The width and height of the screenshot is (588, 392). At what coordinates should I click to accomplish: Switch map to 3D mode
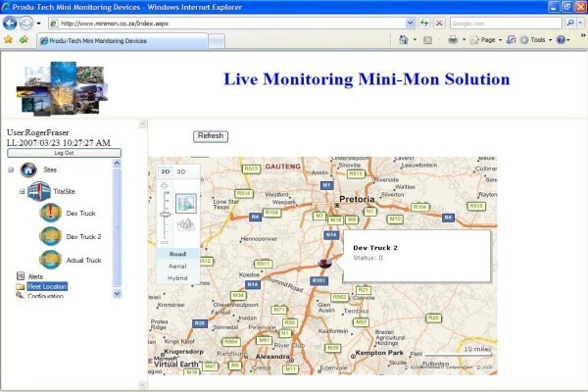pyautogui.click(x=181, y=171)
